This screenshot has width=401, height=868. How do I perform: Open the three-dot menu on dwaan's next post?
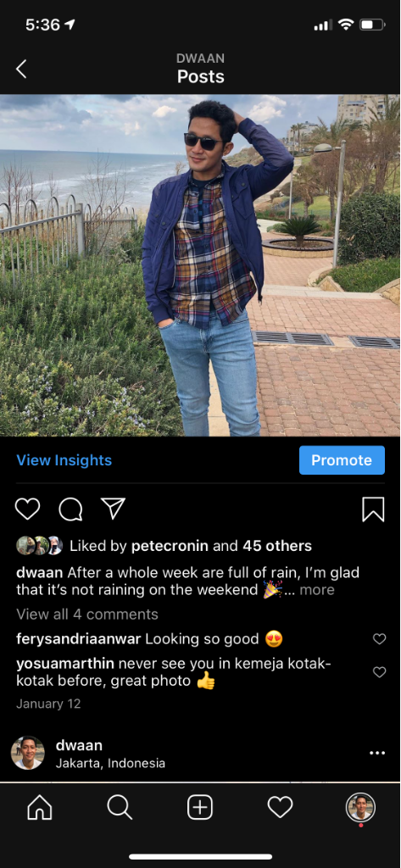click(376, 753)
